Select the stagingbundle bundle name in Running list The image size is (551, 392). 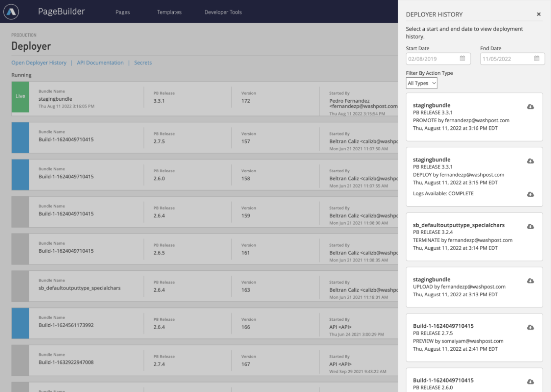pos(55,99)
